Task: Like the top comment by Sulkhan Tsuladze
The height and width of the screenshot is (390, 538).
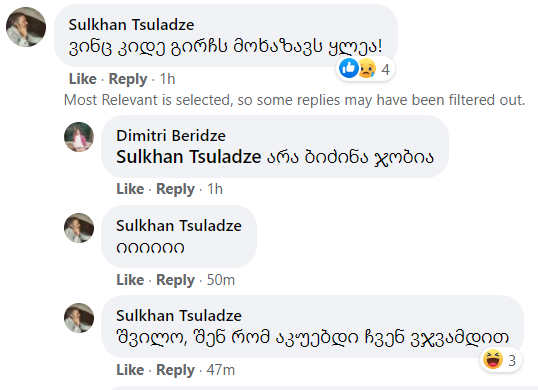Action: click(83, 79)
